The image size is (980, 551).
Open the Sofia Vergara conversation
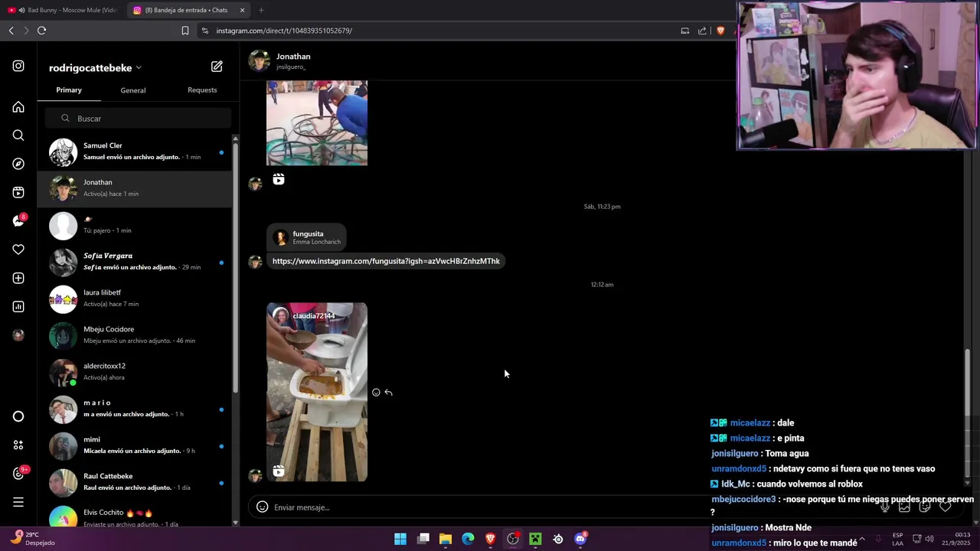pyautogui.click(x=136, y=262)
